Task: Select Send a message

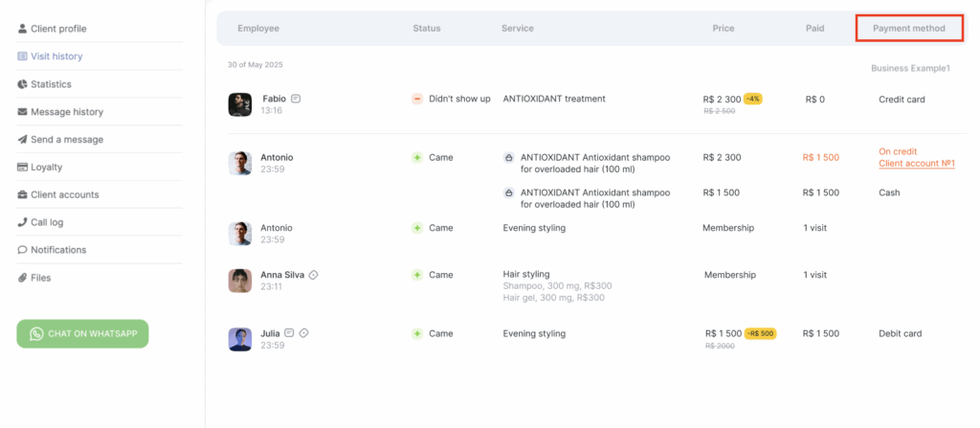Action: coord(66,140)
